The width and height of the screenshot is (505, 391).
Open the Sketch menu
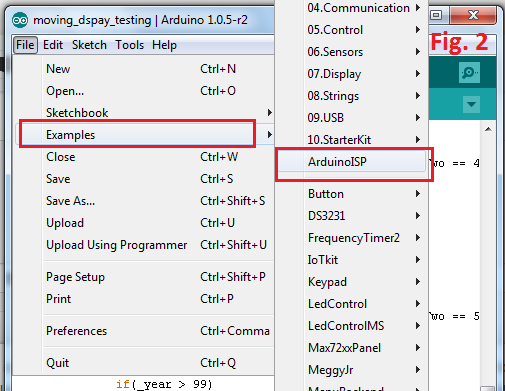[x=89, y=45]
